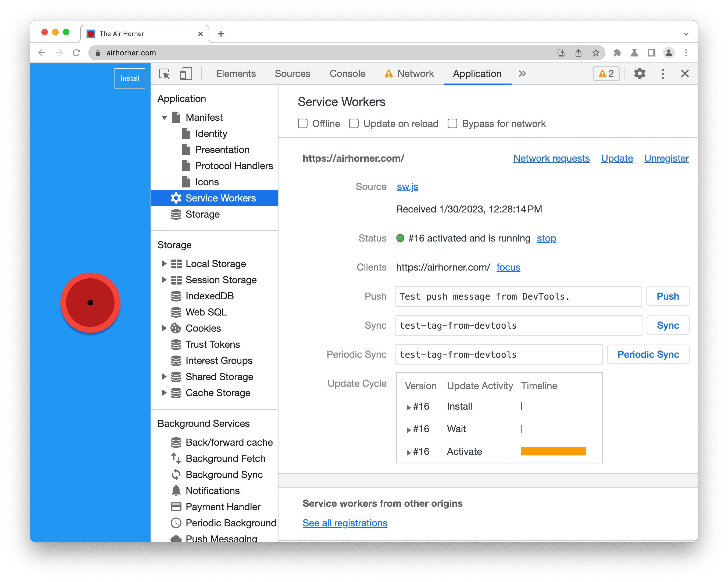Select the Network tab in DevTools
The width and height of the screenshot is (728, 582).
pos(414,74)
